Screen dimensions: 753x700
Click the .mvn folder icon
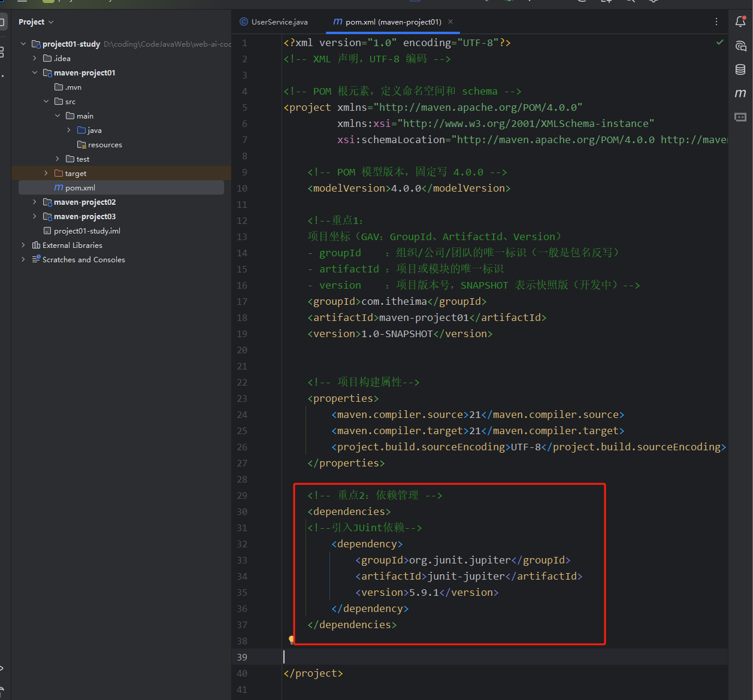point(59,87)
